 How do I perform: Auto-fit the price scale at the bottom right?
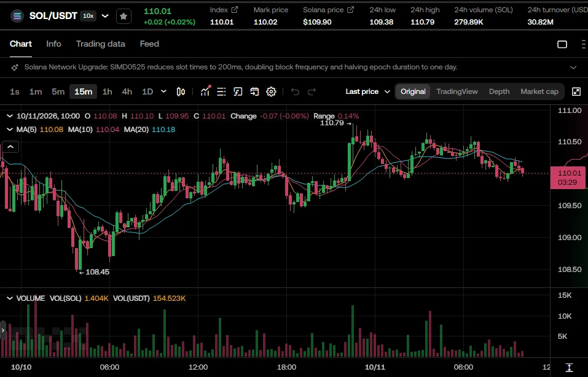click(x=569, y=367)
